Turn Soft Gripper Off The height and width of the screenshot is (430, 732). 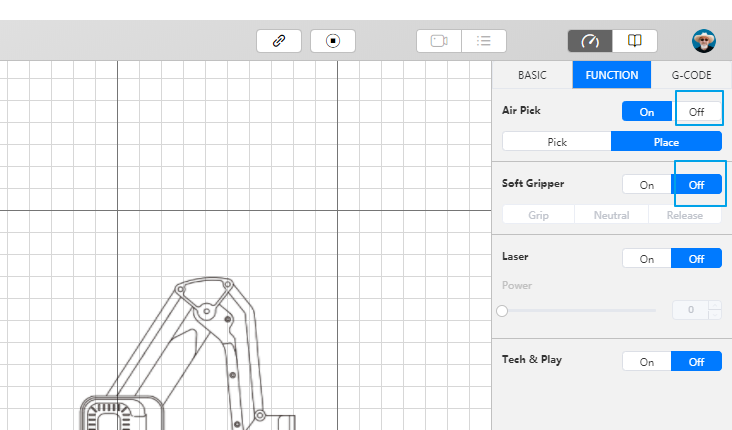(x=697, y=185)
